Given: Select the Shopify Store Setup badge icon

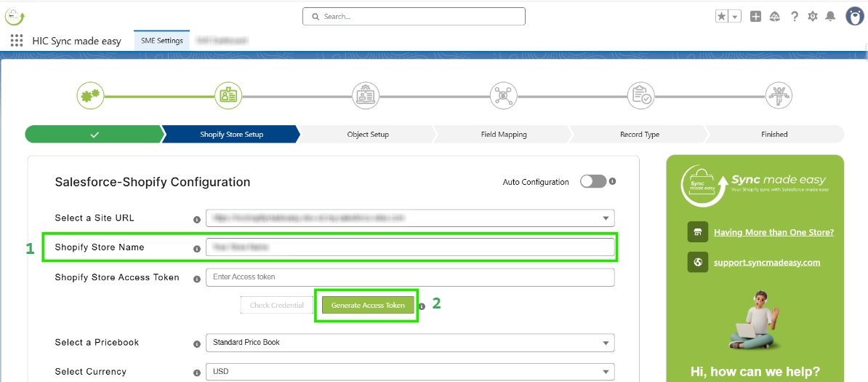Looking at the screenshot, I should click(x=228, y=96).
